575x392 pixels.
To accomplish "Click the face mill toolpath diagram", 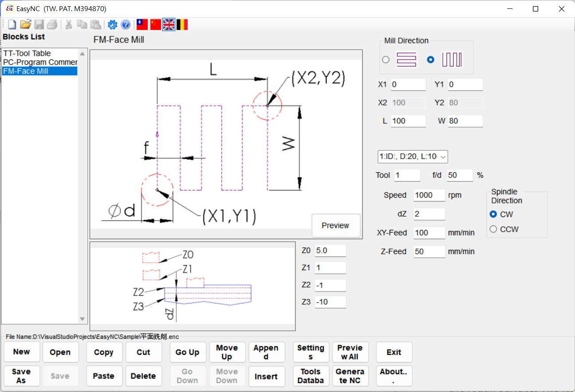I will coord(226,144).
